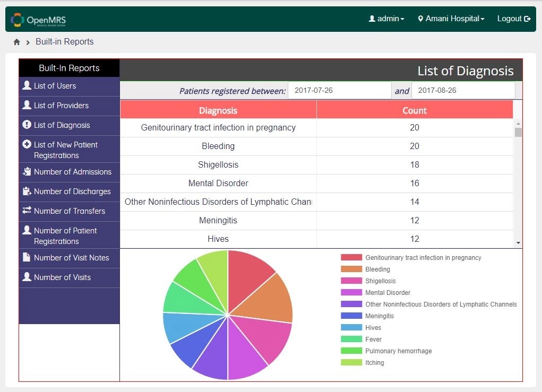Screen dimensions: 542x392
Task: Click the Built-in Reports breadcrumb link
Action: 64,41
